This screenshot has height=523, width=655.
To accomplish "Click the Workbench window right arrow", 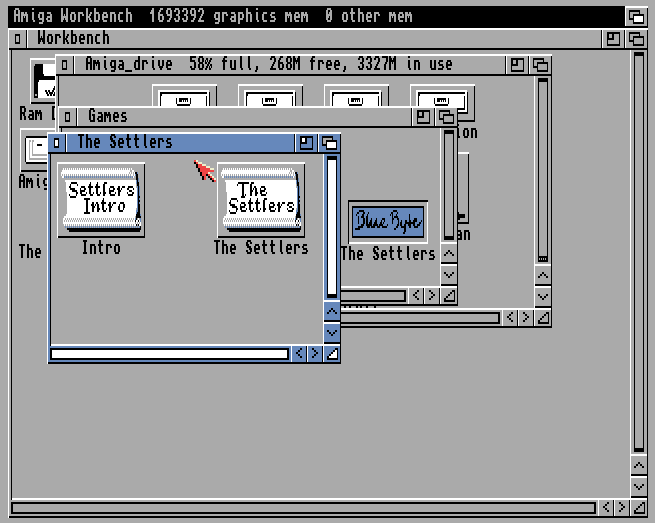I will point(622,508).
